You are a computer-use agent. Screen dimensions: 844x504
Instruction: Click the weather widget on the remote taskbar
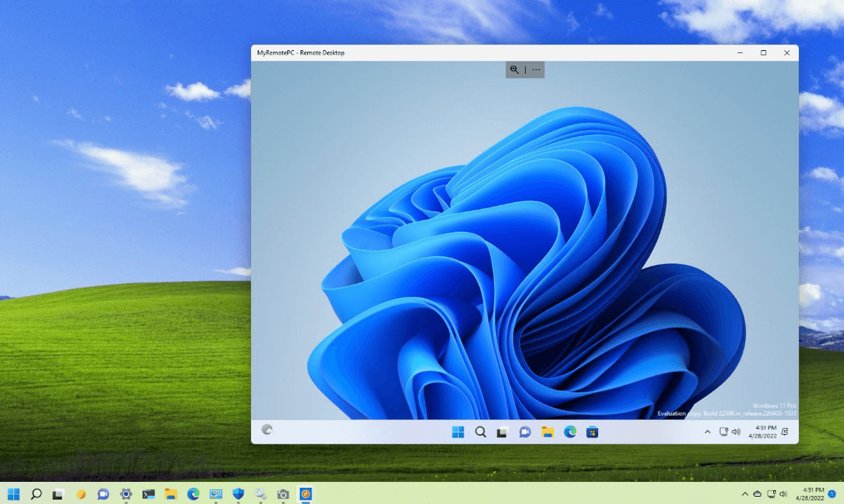267,429
